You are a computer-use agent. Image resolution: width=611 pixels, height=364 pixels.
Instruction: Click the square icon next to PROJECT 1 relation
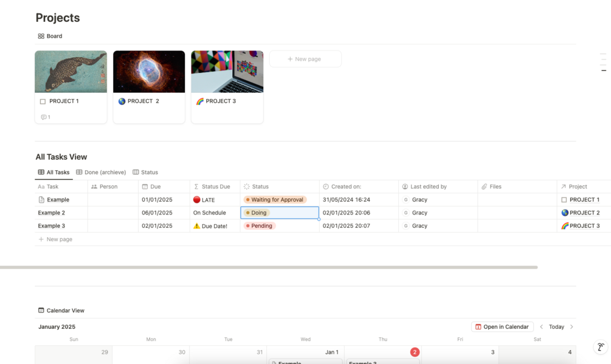tap(564, 200)
